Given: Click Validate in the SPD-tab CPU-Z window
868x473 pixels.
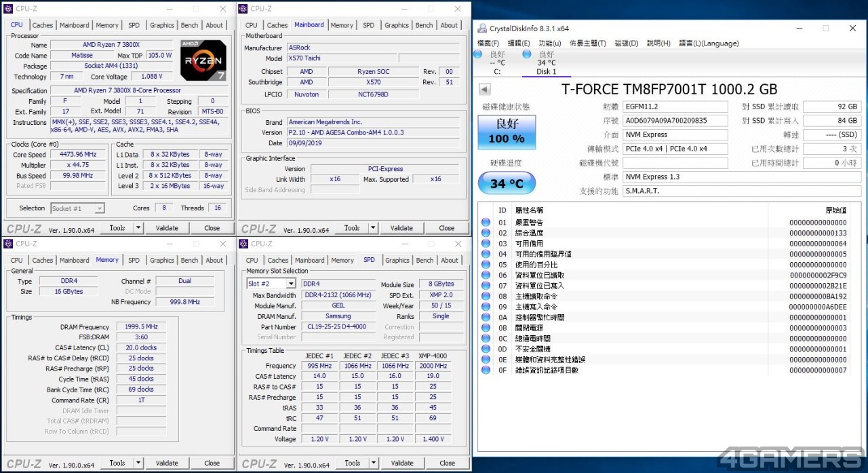Looking at the screenshot, I should 402,463.
